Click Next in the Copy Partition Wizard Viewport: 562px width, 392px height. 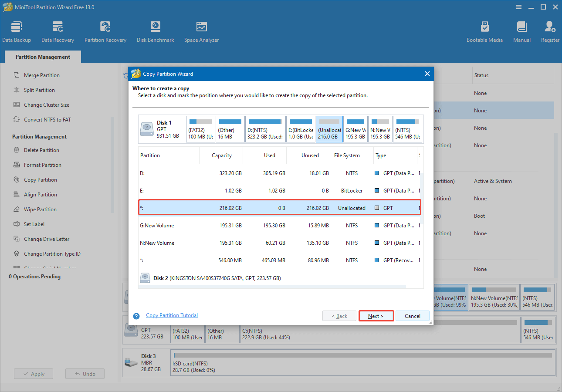(x=376, y=316)
